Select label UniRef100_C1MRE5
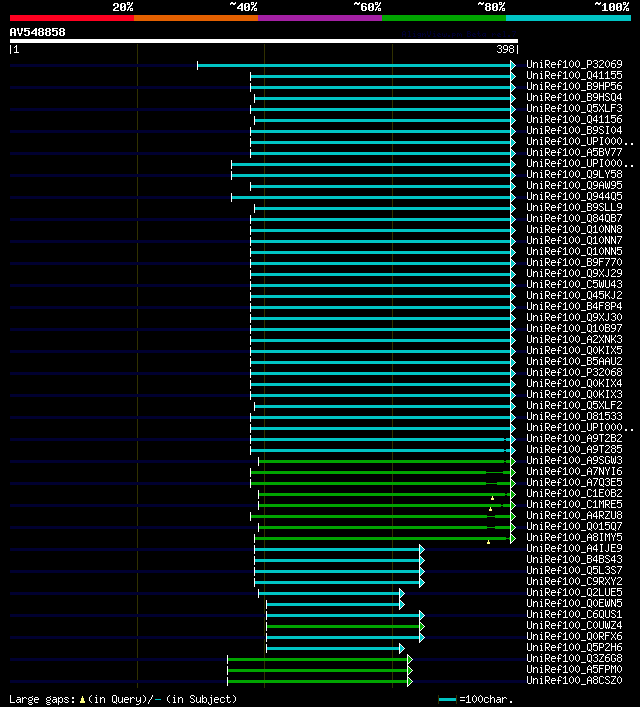Screen dimensions: 640x707 [x=574, y=505]
